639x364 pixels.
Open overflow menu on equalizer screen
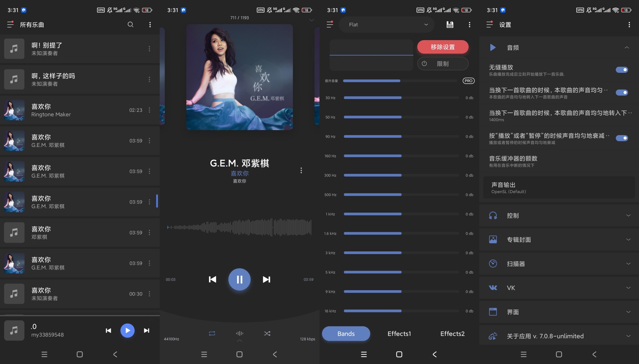click(469, 25)
